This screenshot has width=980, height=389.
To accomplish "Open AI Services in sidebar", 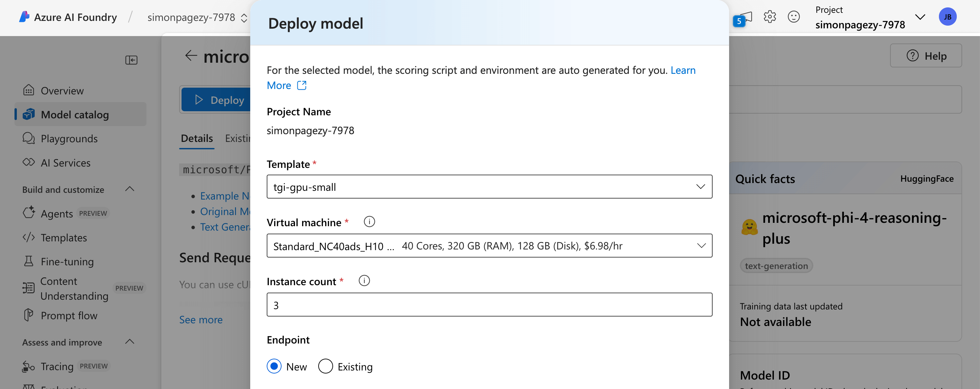I will [x=80, y=162].
